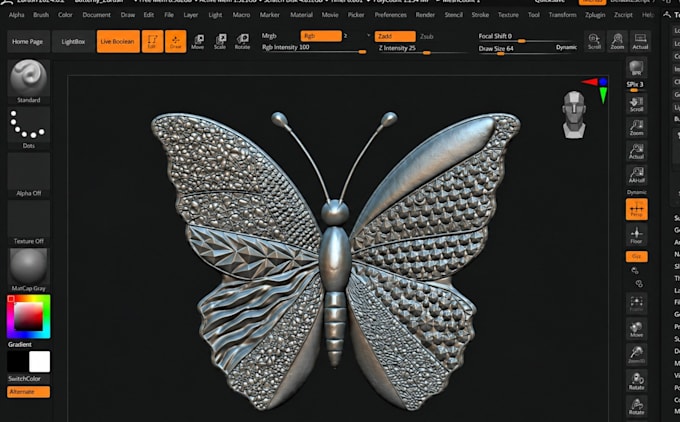Image resolution: width=680 pixels, height=422 pixels.
Task: Open the Alpha menu
Action: pos(16,15)
